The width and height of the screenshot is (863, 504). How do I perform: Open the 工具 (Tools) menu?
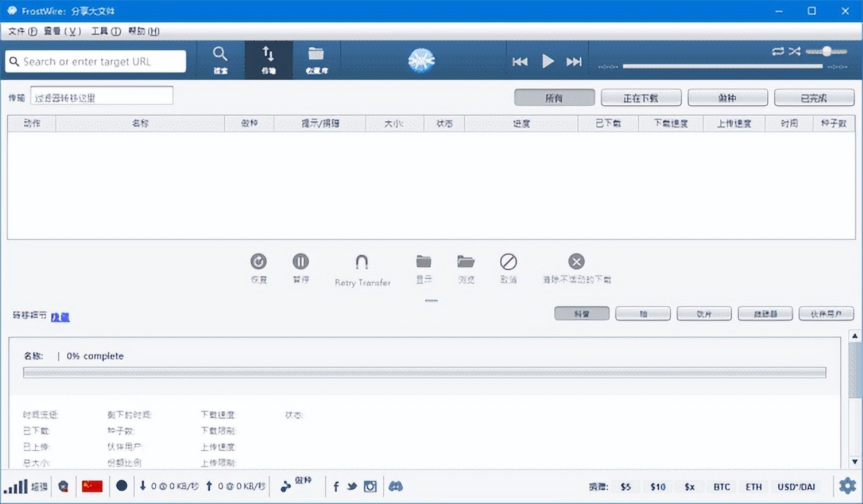coord(106,31)
